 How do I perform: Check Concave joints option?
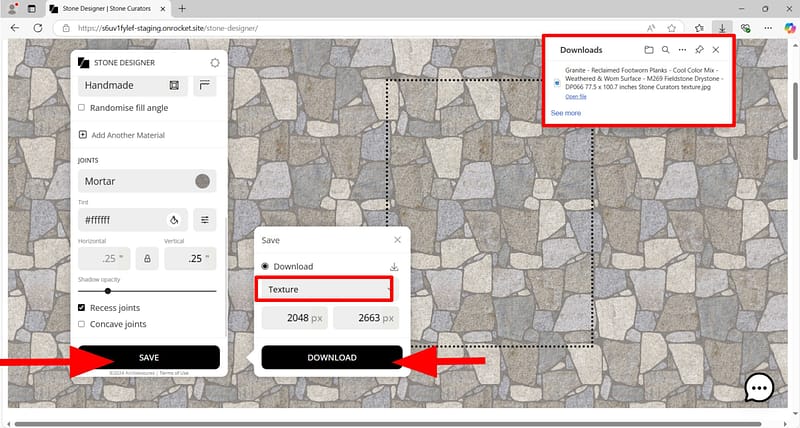click(82, 324)
